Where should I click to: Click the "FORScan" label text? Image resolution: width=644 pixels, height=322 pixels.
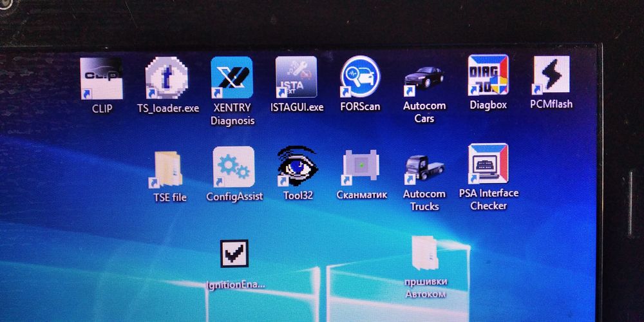(x=360, y=107)
